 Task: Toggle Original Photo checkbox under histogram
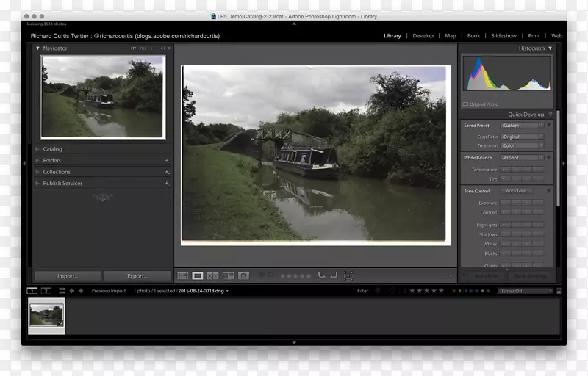click(466, 104)
